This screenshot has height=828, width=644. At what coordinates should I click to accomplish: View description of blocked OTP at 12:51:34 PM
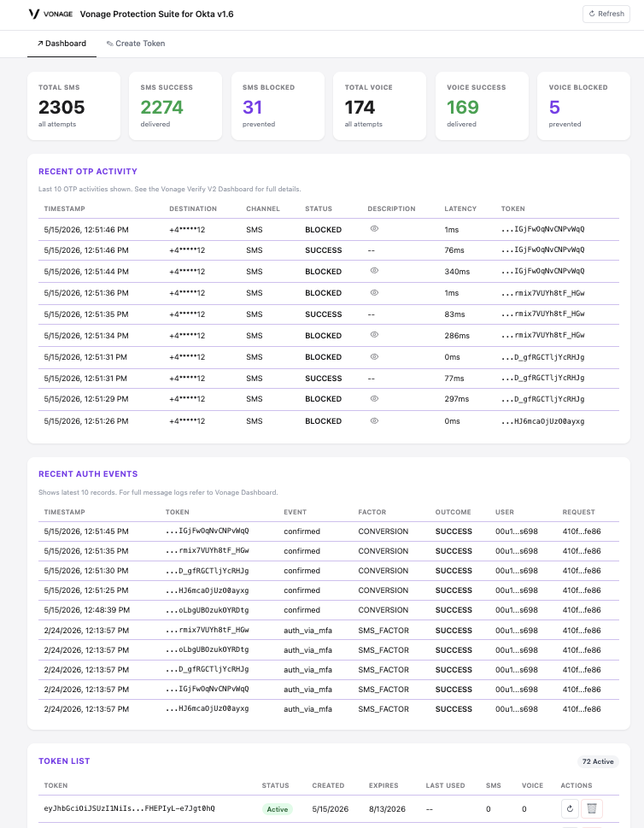click(374, 334)
